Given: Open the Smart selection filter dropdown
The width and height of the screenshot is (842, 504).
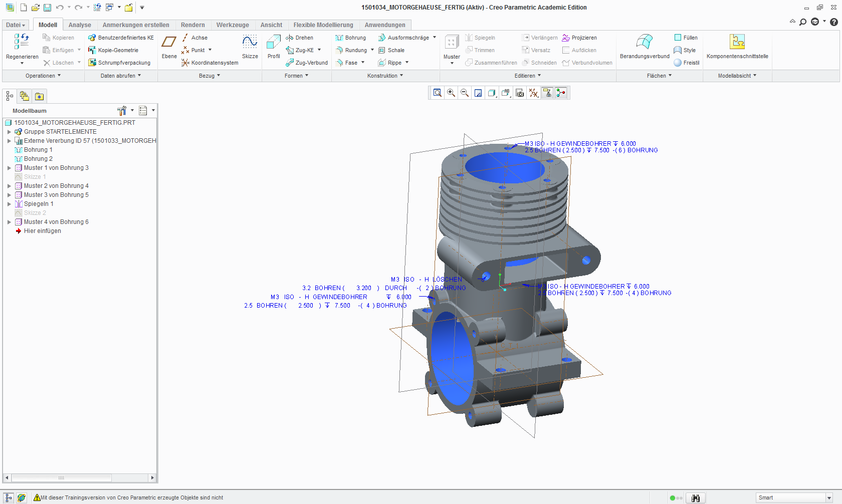Looking at the screenshot, I should tap(829, 498).
